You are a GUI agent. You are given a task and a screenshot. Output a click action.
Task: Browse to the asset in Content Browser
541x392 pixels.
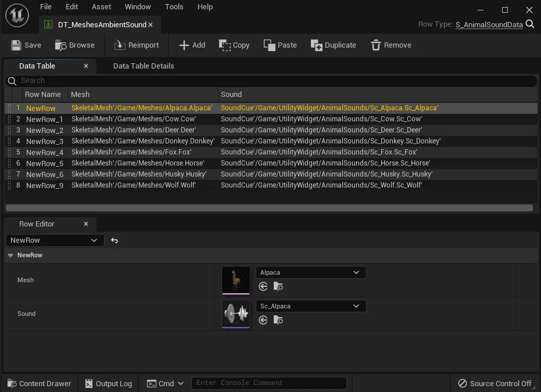pos(74,45)
